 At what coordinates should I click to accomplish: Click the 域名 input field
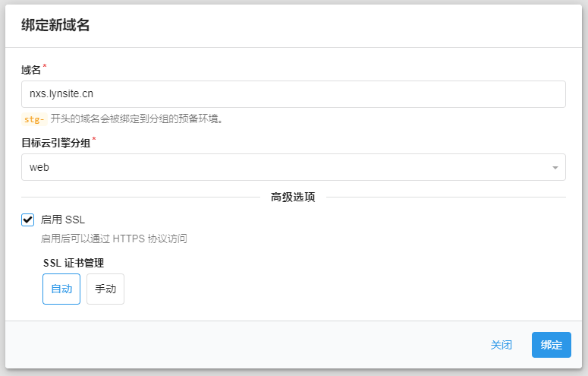tap(293, 94)
